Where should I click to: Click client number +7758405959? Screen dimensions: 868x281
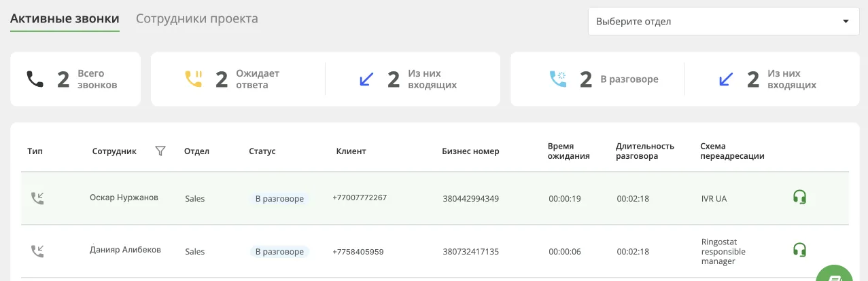pyautogui.click(x=358, y=252)
